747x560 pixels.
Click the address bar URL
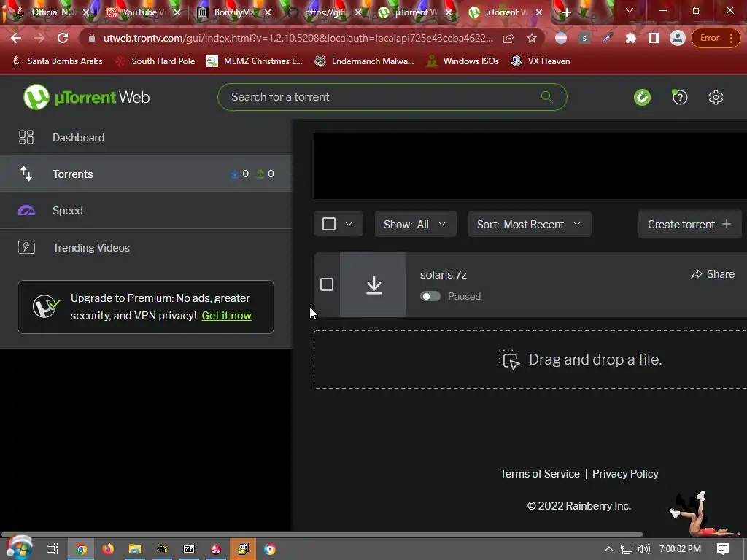298,38
